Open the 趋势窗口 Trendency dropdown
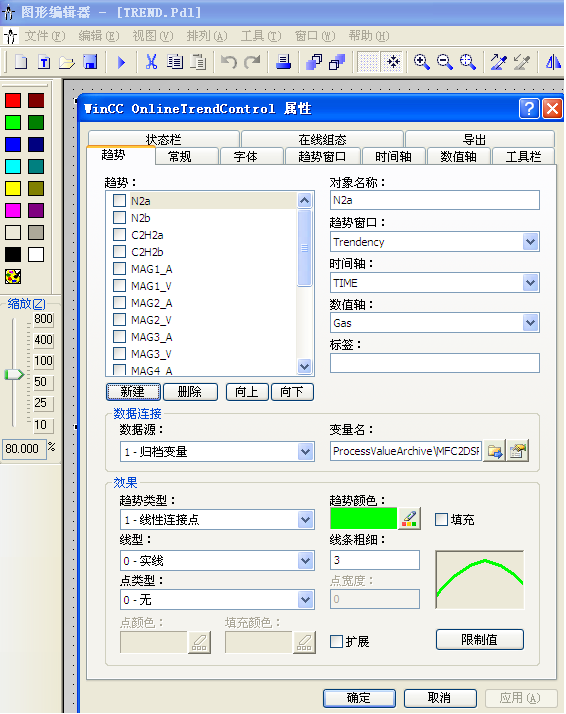The height and width of the screenshot is (714, 566). pyautogui.click(x=530, y=242)
